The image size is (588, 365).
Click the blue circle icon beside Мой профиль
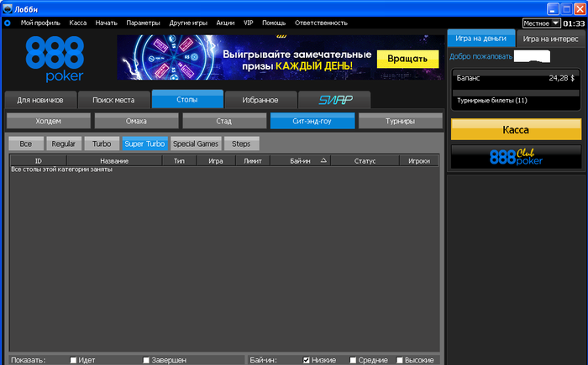coord(7,23)
